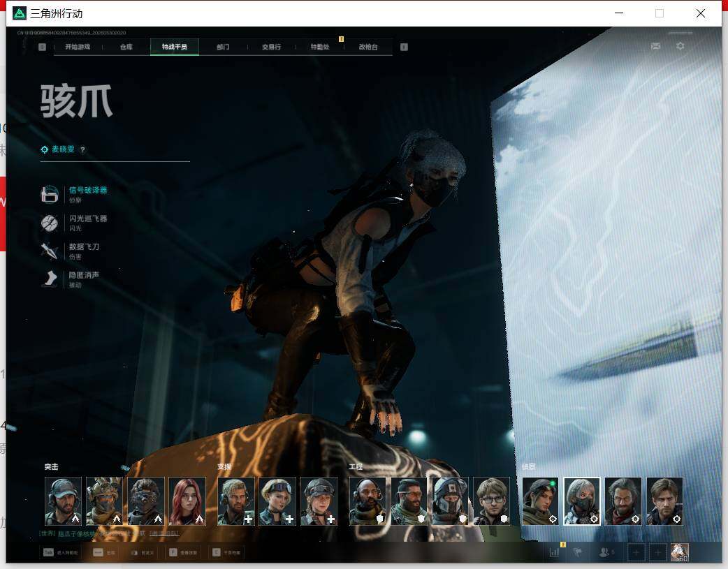Image resolution: width=728 pixels, height=569 pixels.
Task: Click the 三角洲行动 app logo in title bar
Action: (x=20, y=13)
